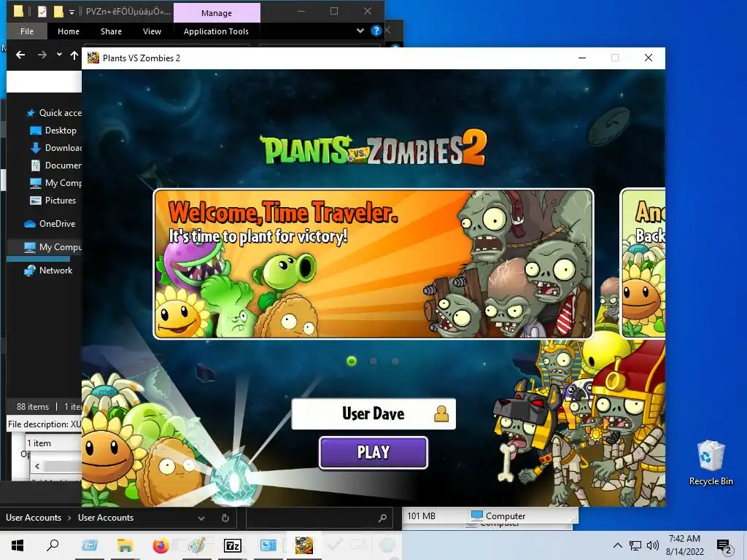This screenshot has width=747, height=560.
Task: Open the Control Panel taskbar icon
Action: click(268, 545)
